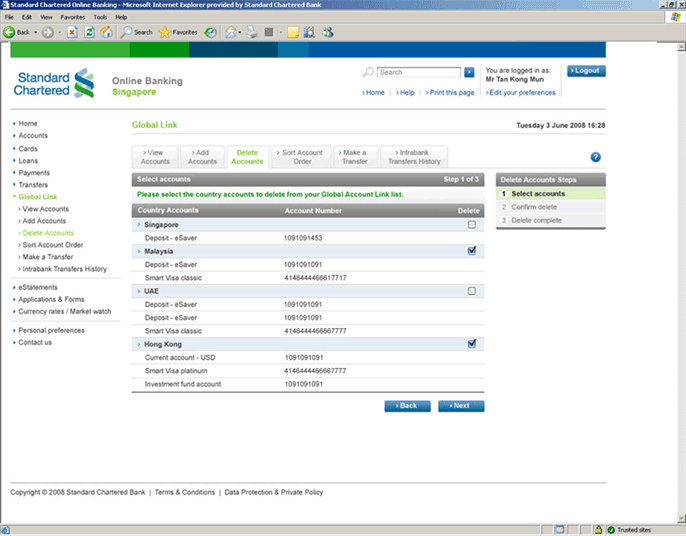686x536 pixels.
Task: Open the Favorites menu
Action: point(73,17)
